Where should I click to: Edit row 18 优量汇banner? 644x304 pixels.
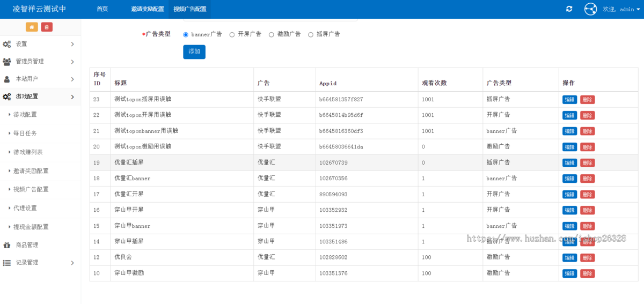pos(569,179)
